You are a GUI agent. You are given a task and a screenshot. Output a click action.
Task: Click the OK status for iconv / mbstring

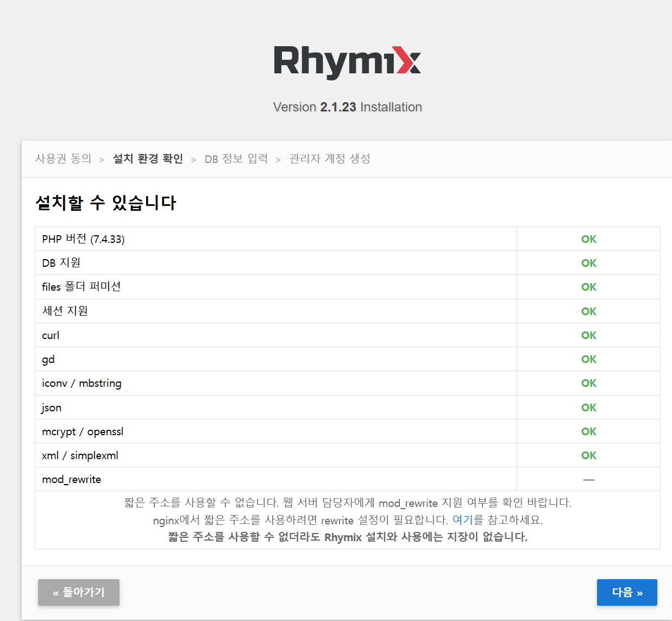coord(589,383)
